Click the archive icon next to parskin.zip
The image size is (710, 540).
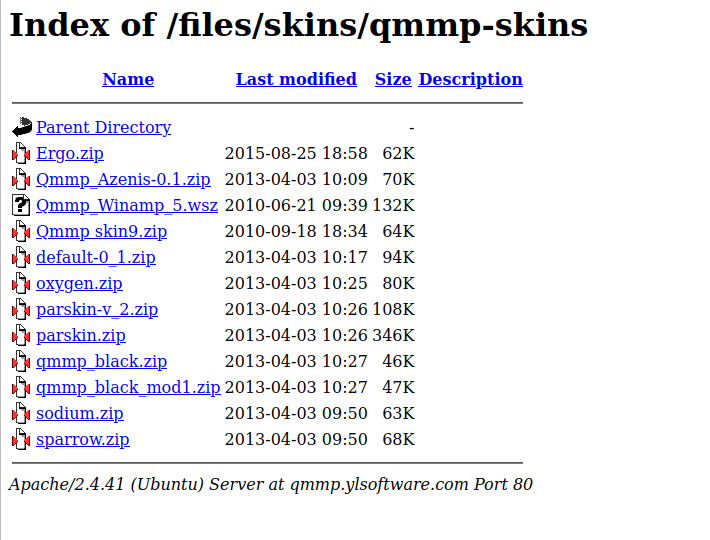click(22, 336)
